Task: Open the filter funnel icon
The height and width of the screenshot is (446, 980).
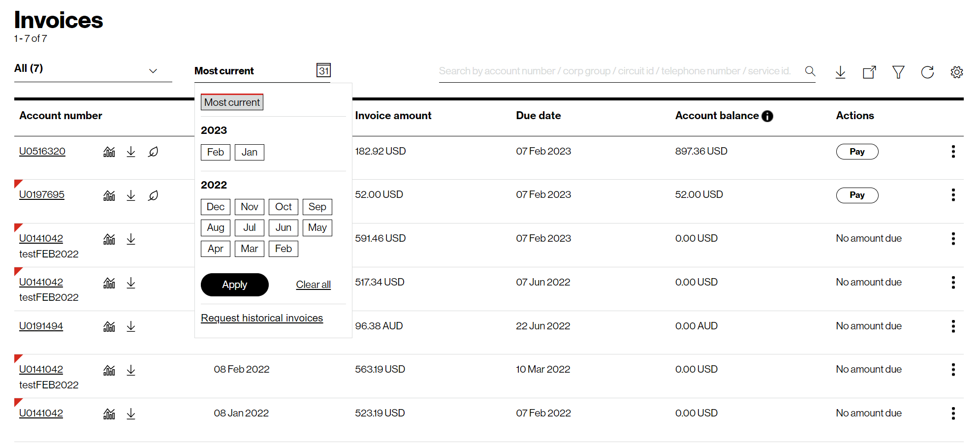Action: pos(898,72)
